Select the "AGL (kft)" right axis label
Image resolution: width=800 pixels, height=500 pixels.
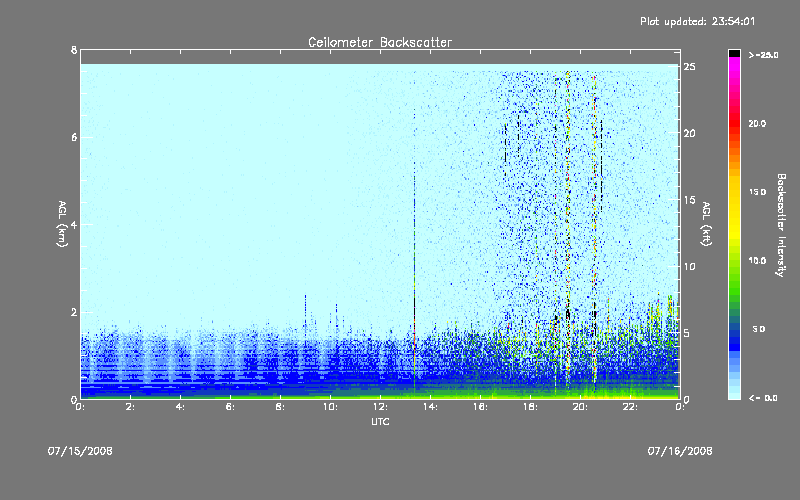pyautogui.click(x=706, y=224)
